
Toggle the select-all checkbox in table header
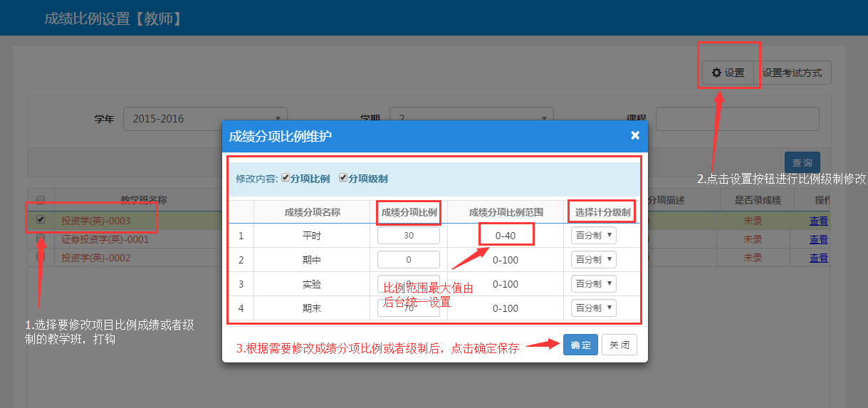(41, 200)
